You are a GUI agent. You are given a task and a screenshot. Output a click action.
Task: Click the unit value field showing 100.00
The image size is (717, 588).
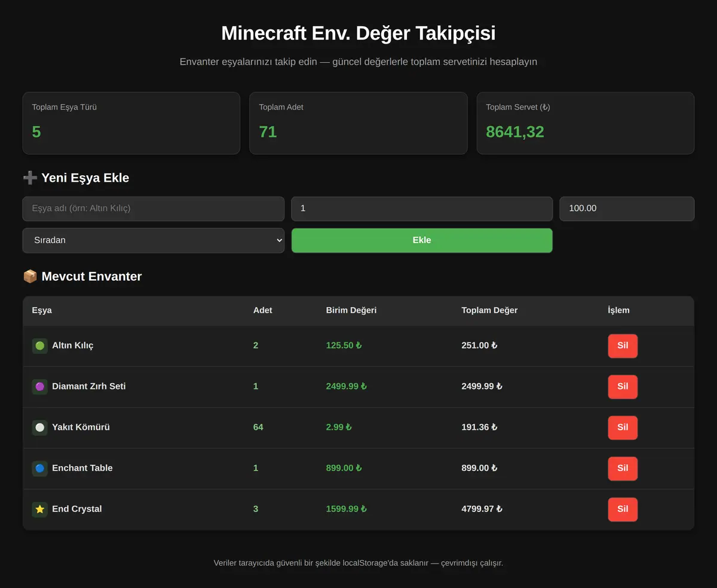click(x=627, y=209)
